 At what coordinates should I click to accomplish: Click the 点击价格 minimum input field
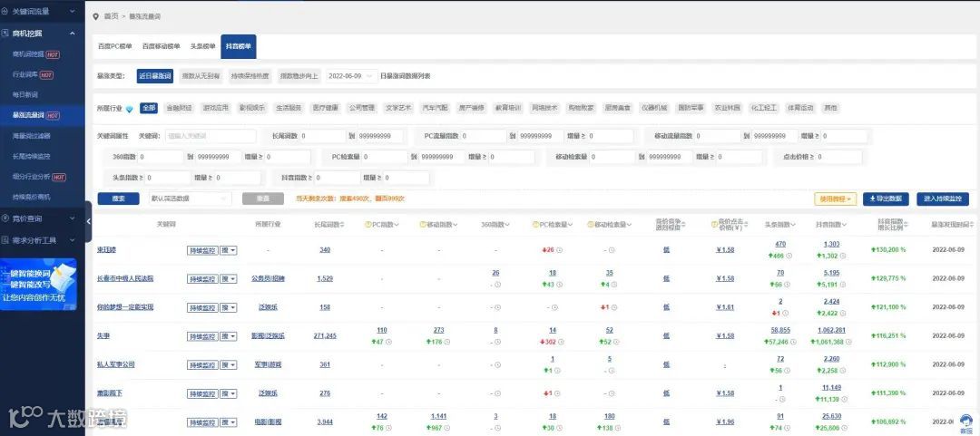[838, 157]
